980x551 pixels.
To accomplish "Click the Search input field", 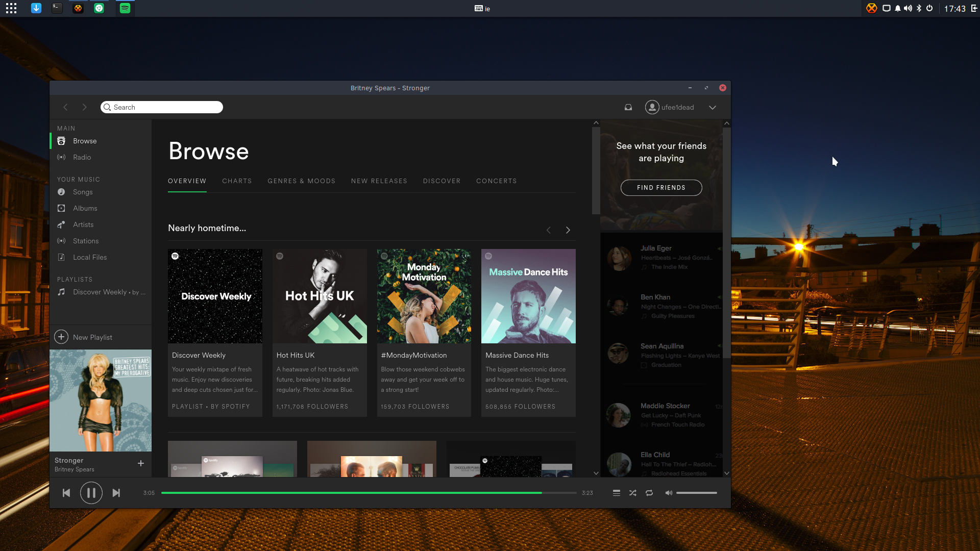I will [162, 107].
